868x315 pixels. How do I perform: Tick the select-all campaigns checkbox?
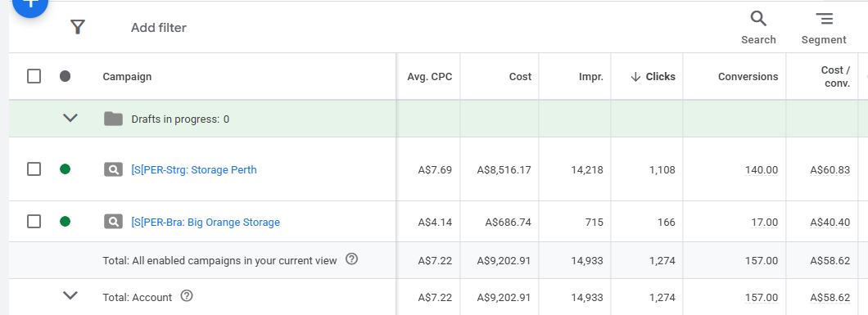(x=34, y=76)
